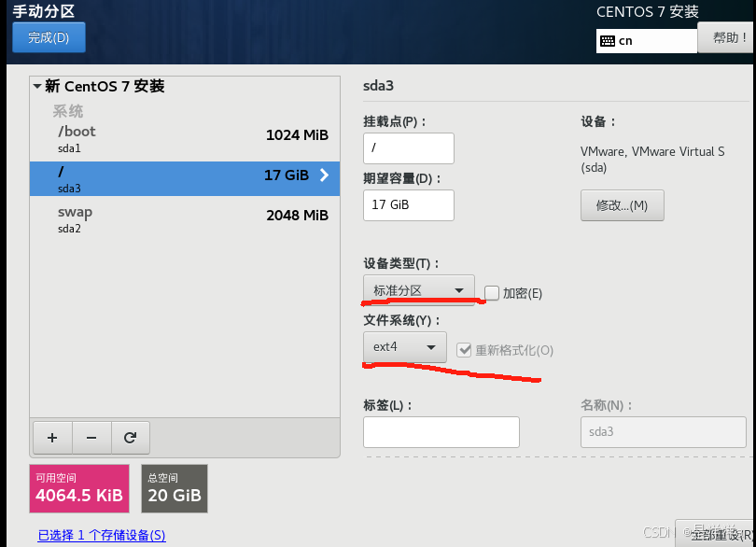The height and width of the screenshot is (547, 756).
Task: Open the 文件系统 ext4 dropdown
Action: (404, 347)
